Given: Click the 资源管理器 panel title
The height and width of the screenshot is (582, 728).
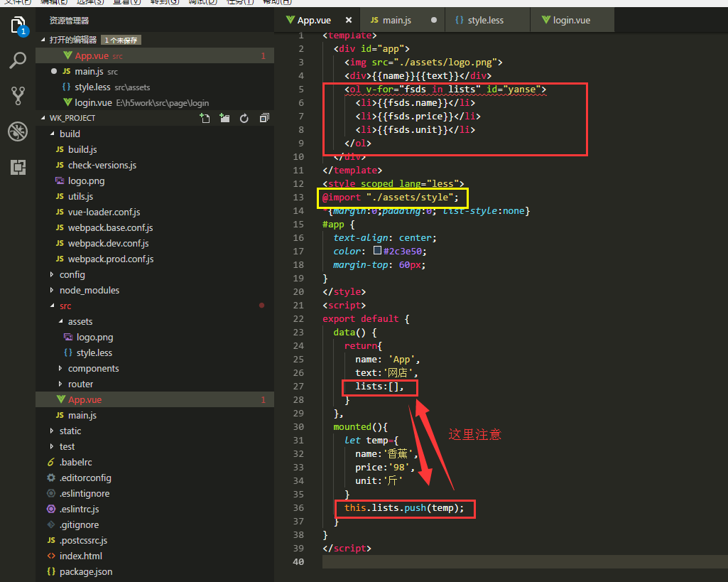Looking at the screenshot, I should pyautogui.click(x=69, y=21).
